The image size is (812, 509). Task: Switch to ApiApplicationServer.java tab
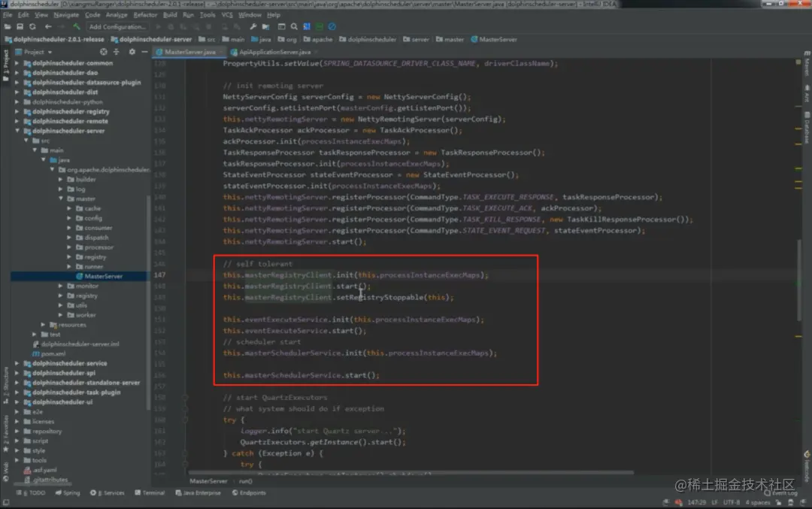(x=274, y=52)
